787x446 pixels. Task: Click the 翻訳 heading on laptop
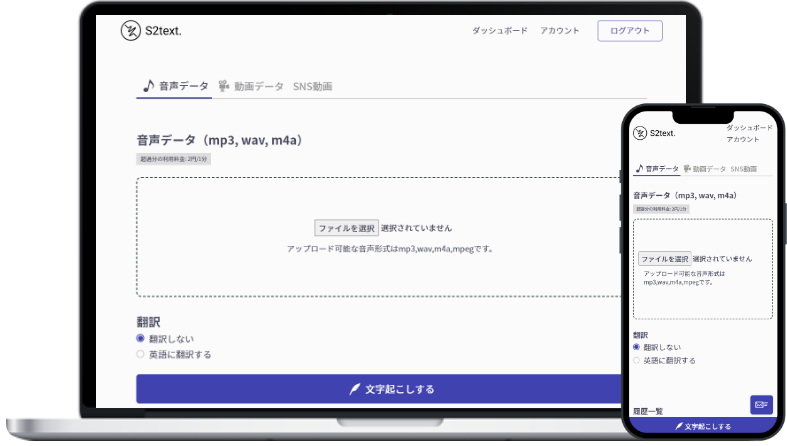click(x=148, y=322)
